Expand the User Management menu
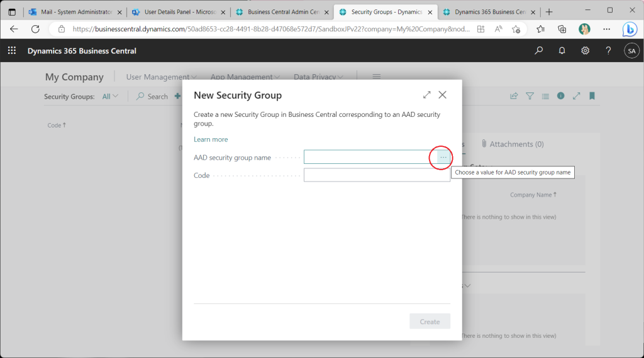Image resolution: width=644 pixels, height=358 pixels. (x=162, y=77)
